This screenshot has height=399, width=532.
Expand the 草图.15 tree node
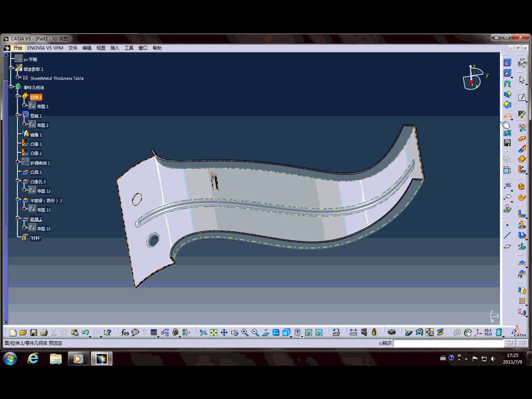click(x=24, y=228)
